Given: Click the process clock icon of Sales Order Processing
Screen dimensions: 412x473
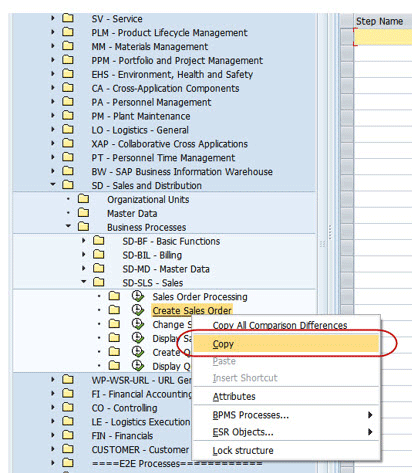Looking at the screenshot, I should [138, 296].
